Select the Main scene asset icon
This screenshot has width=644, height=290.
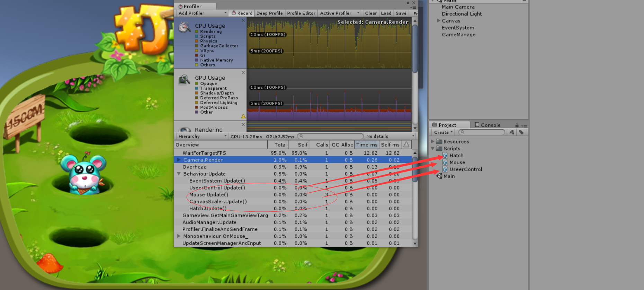tap(439, 176)
